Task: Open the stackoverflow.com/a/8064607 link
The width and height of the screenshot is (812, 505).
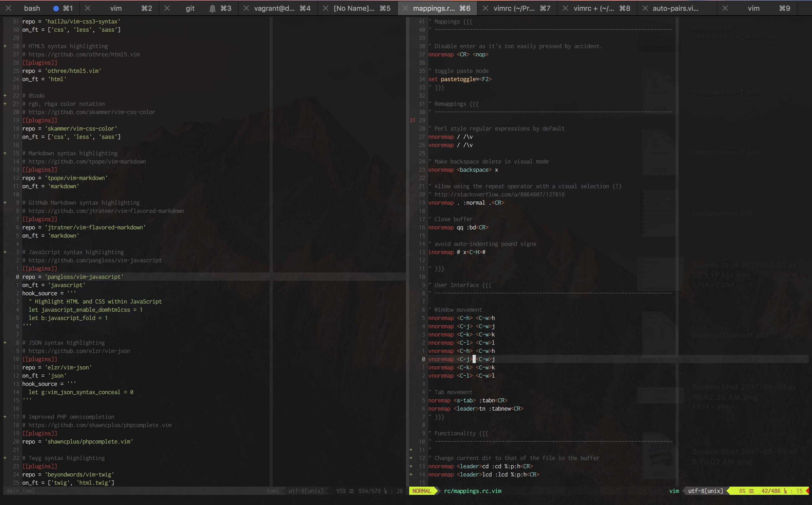Action: tap(499, 195)
